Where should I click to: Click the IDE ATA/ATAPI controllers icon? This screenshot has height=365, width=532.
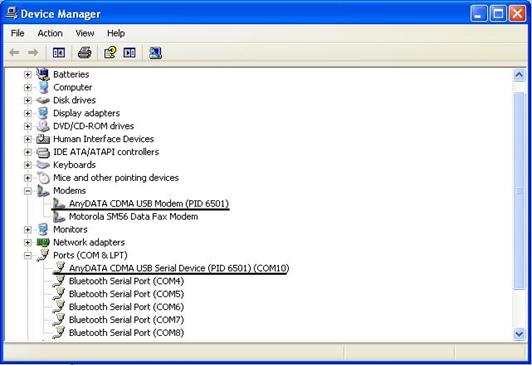tap(43, 152)
